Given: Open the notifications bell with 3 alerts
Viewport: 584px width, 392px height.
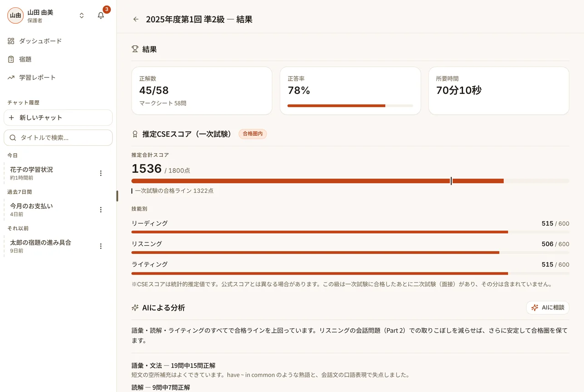Looking at the screenshot, I should [x=101, y=15].
